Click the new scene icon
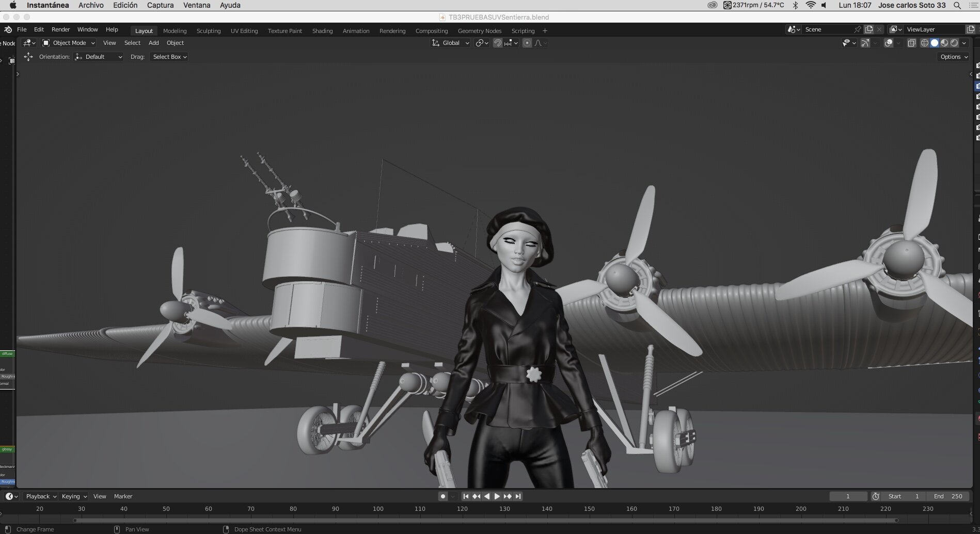Viewport: 980px width, 534px height. (869, 29)
